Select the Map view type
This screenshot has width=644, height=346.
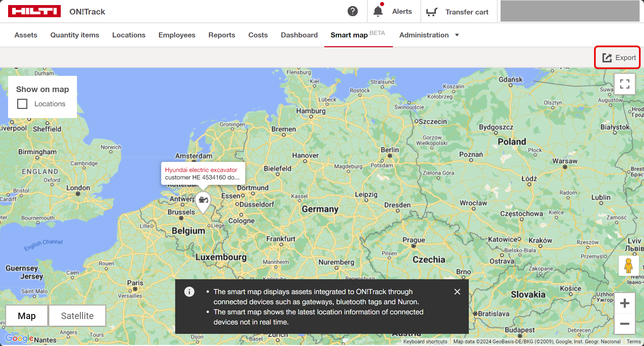click(x=27, y=316)
